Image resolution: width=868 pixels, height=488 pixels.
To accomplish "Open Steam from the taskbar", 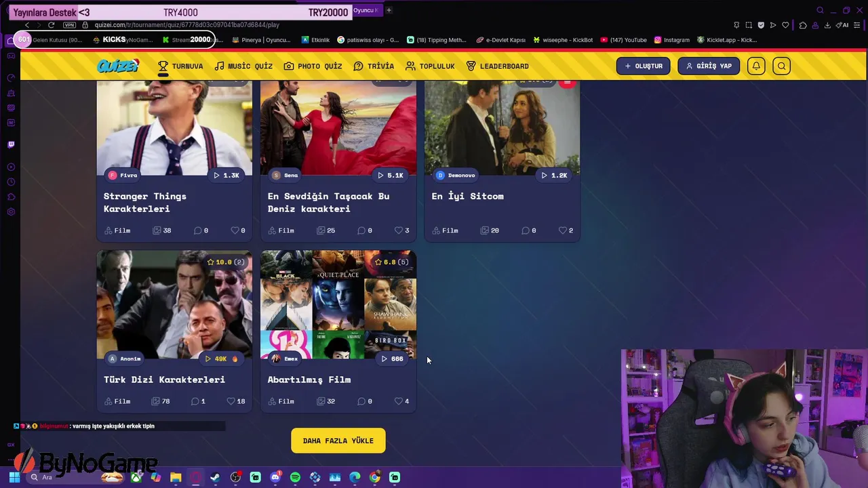I will [x=215, y=477].
